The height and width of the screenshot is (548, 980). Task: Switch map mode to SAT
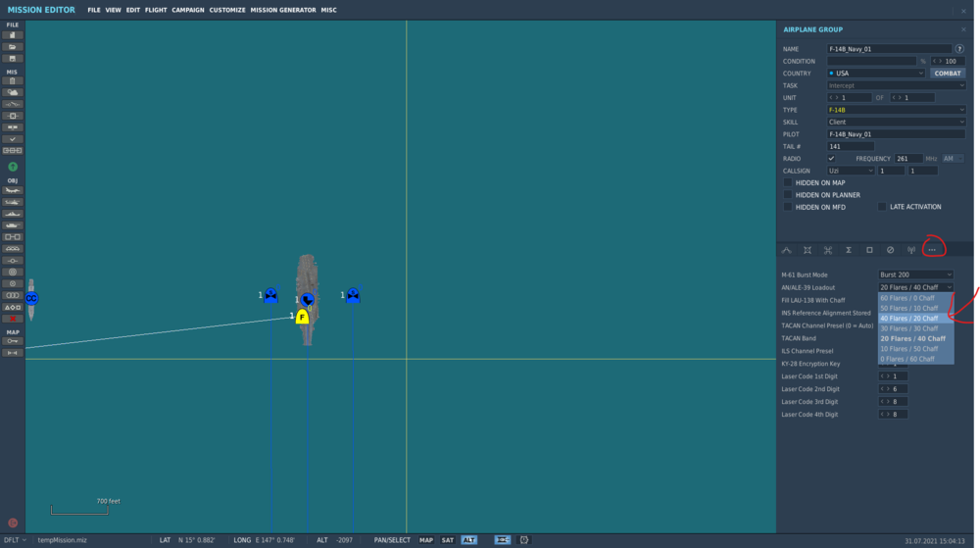[448, 540]
